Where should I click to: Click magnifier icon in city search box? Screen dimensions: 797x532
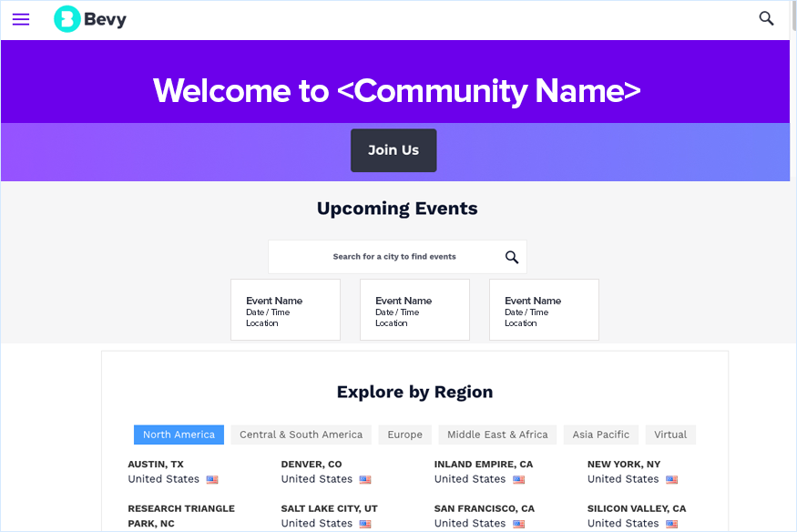click(x=512, y=257)
